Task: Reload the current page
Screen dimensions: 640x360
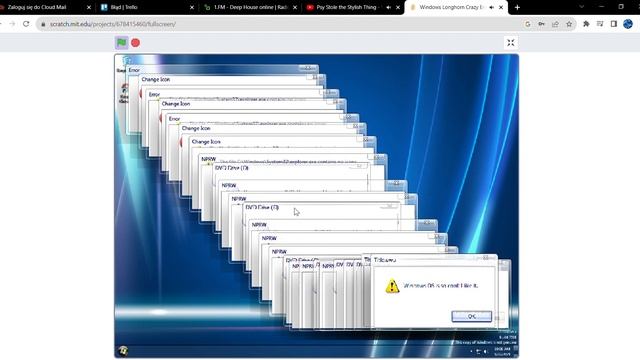Action: tap(26, 24)
